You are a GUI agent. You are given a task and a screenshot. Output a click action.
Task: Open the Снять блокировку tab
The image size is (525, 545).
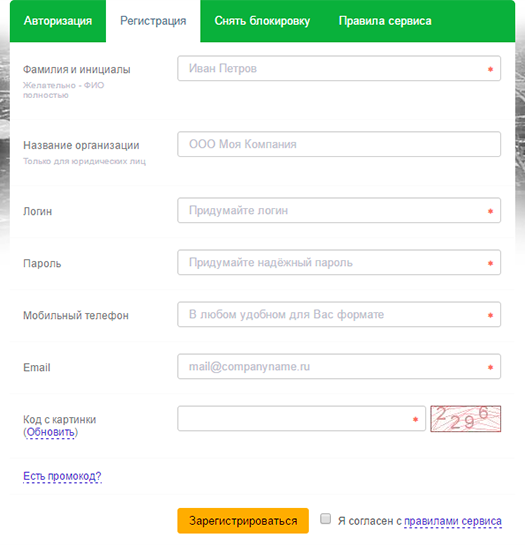pyautogui.click(x=262, y=21)
